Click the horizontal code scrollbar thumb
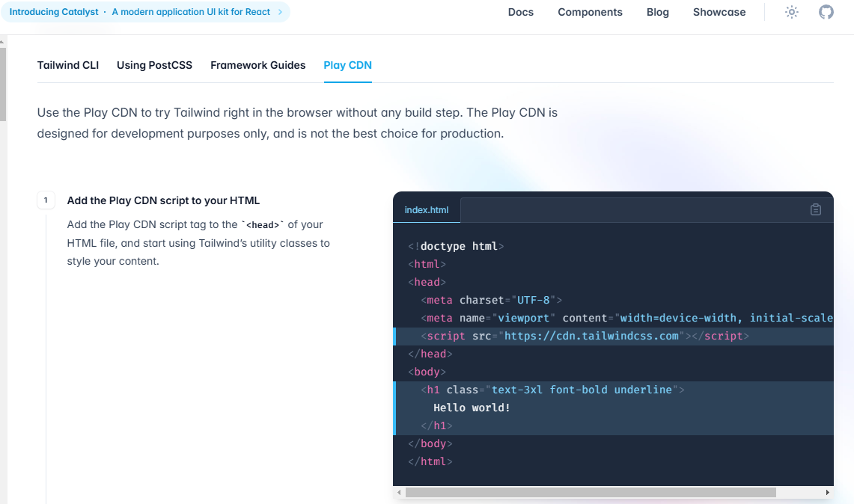854x504 pixels. (x=591, y=493)
